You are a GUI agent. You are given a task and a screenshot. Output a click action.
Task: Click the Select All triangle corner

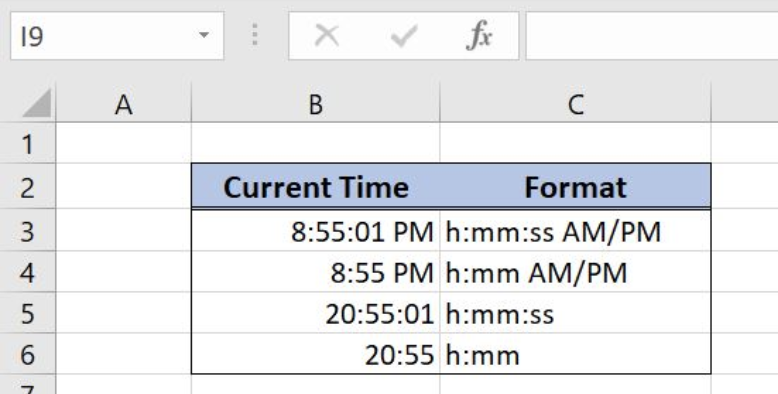coord(37,103)
